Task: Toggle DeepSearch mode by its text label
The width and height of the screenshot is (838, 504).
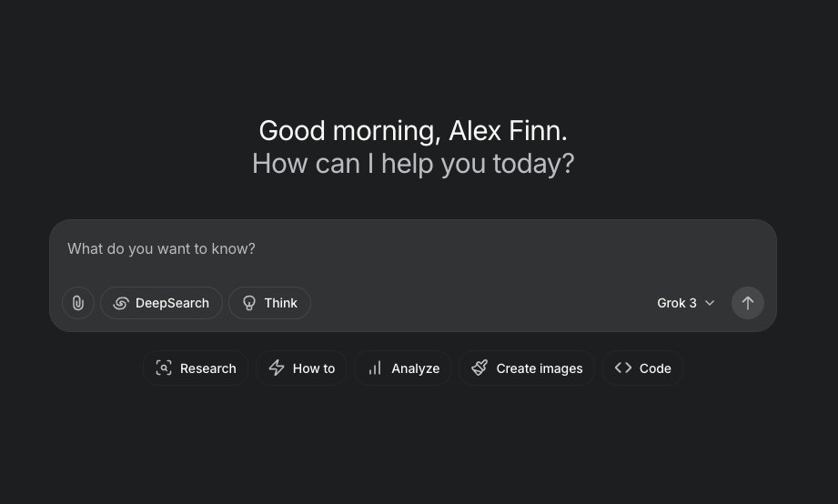Action: point(172,303)
